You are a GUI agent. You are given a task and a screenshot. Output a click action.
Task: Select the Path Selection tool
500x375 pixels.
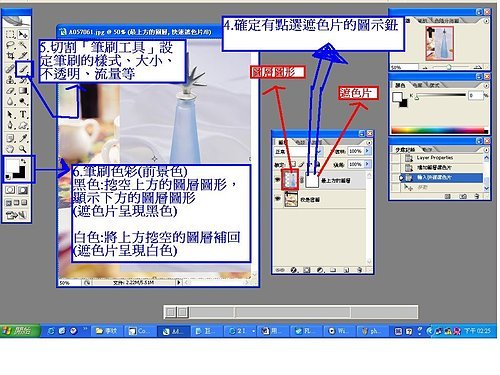pyautogui.click(x=10, y=115)
